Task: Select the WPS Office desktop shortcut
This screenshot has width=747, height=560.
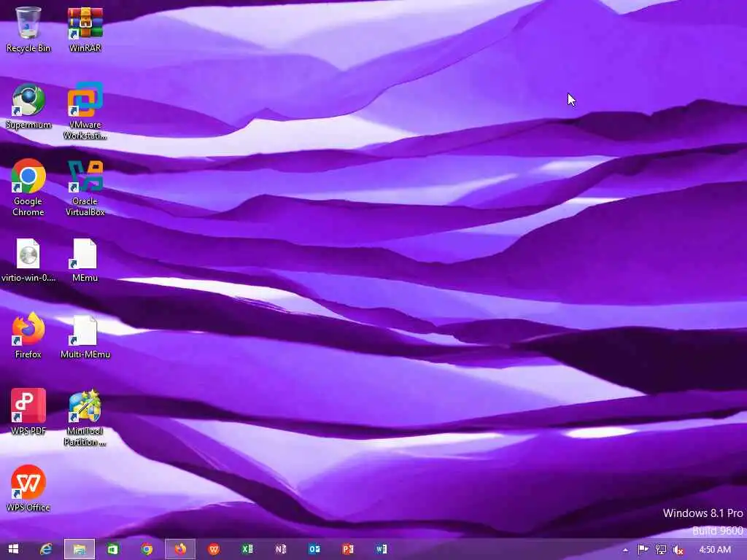Action: click(28, 489)
